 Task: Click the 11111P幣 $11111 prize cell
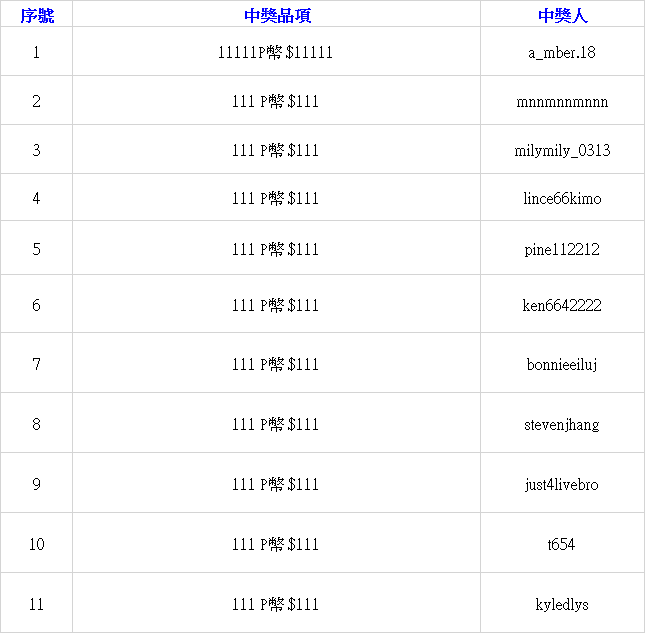275,53
